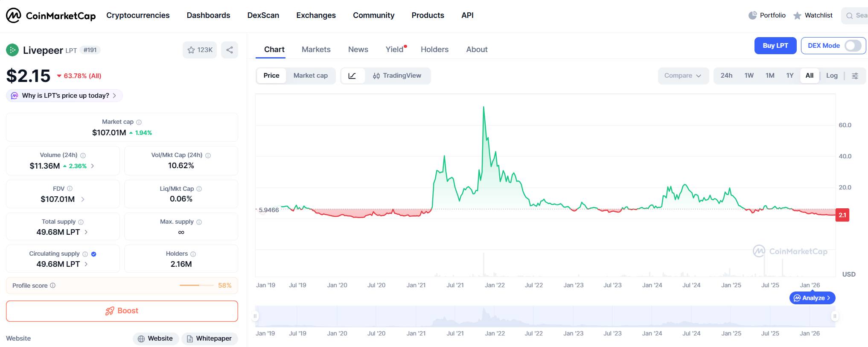Switch to TradingView chart
Viewport: 868px width, 347px height.
[x=397, y=76]
